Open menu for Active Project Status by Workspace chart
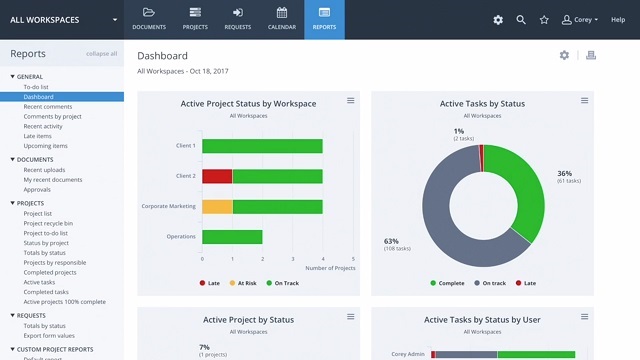 coord(351,100)
